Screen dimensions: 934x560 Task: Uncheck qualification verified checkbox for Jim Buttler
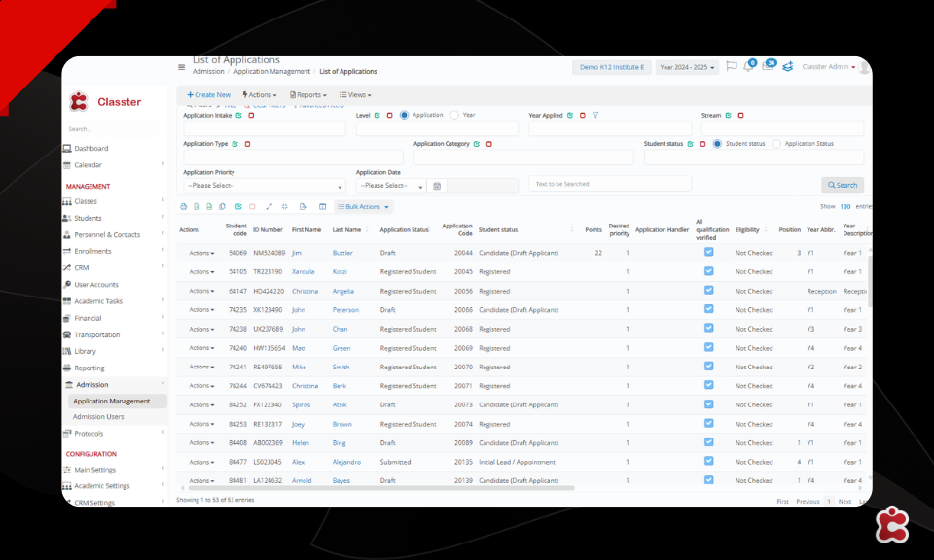[708, 252]
